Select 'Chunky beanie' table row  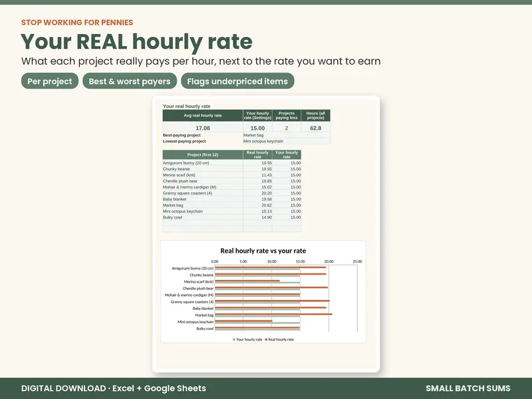click(x=231, y=169)
